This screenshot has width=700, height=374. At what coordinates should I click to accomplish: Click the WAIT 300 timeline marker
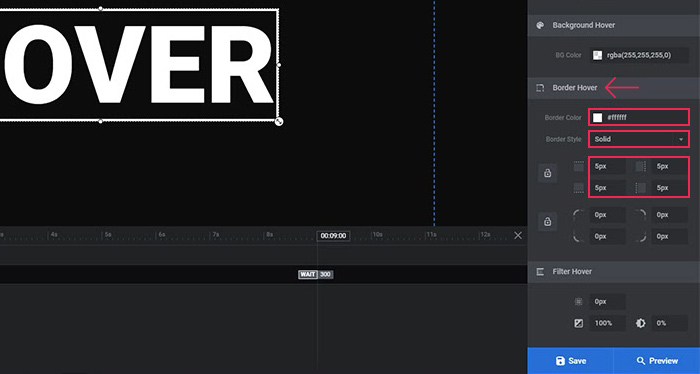pos(316,274)
